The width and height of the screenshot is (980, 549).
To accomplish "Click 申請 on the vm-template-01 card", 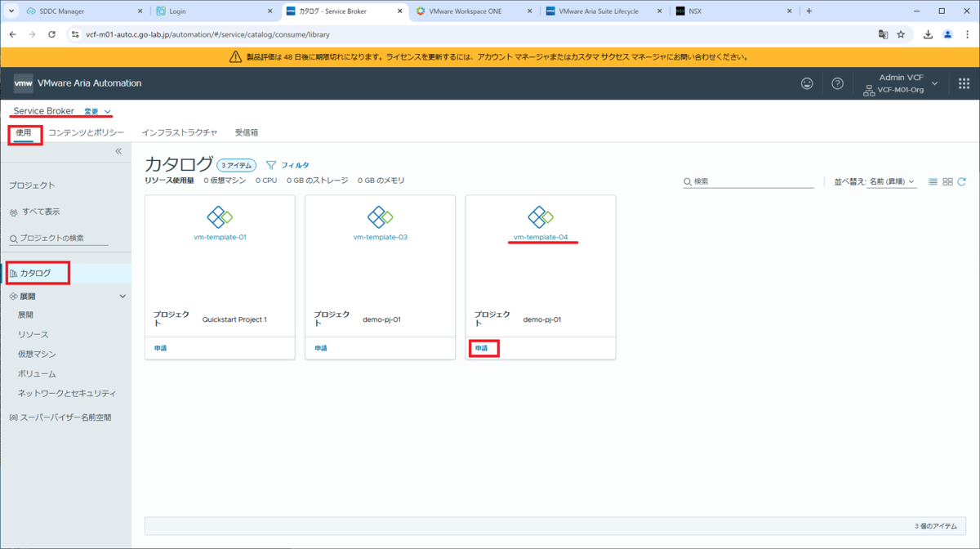I will click(161, 348).
